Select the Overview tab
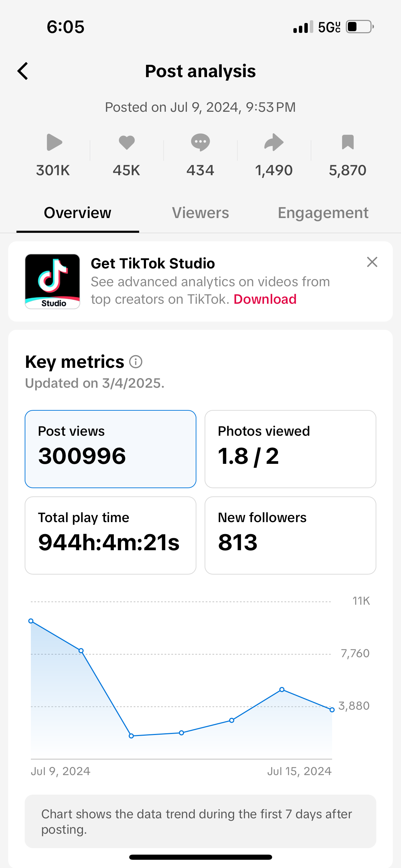401x868 pixels. click(x=77, y=213)
